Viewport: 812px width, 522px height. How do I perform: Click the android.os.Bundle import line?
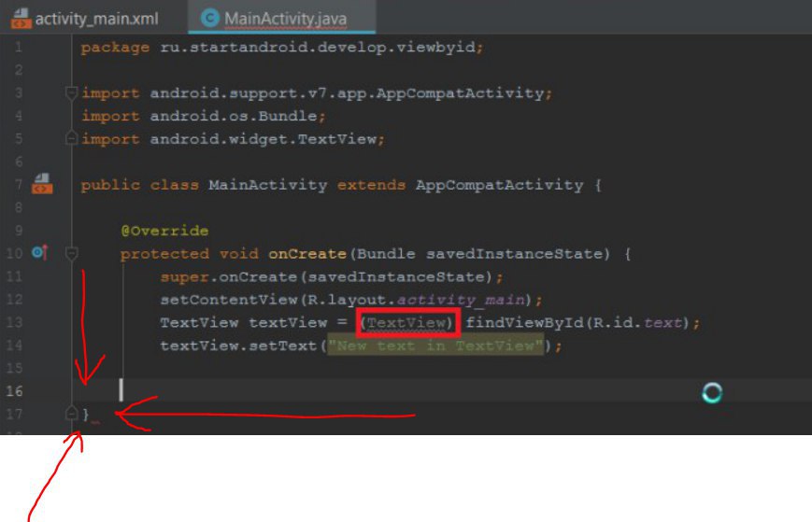[204, 116]
